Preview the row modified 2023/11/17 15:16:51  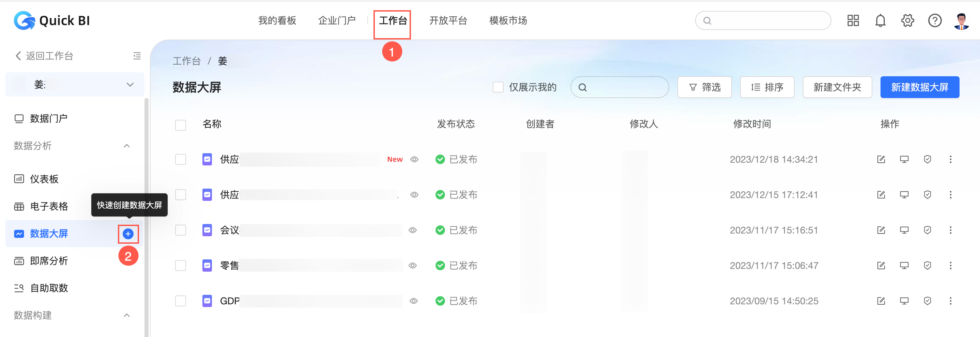point(904,230)
